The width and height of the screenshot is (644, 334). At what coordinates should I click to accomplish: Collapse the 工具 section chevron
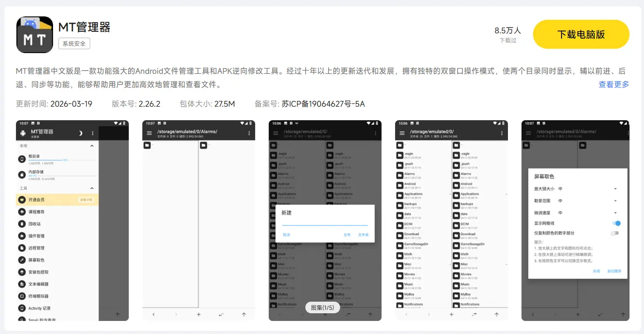pos(92,188)
